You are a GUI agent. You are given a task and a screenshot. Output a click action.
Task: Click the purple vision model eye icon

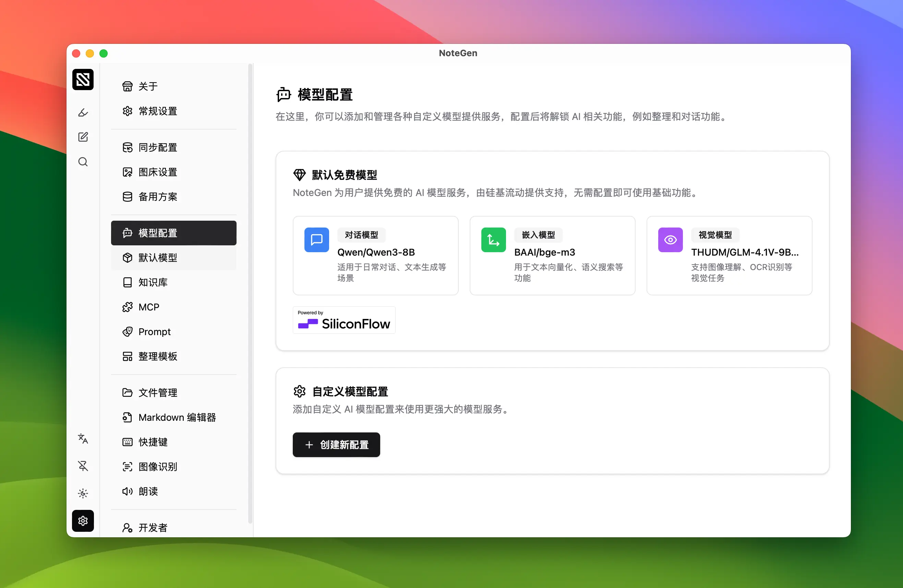click(670, 240)
